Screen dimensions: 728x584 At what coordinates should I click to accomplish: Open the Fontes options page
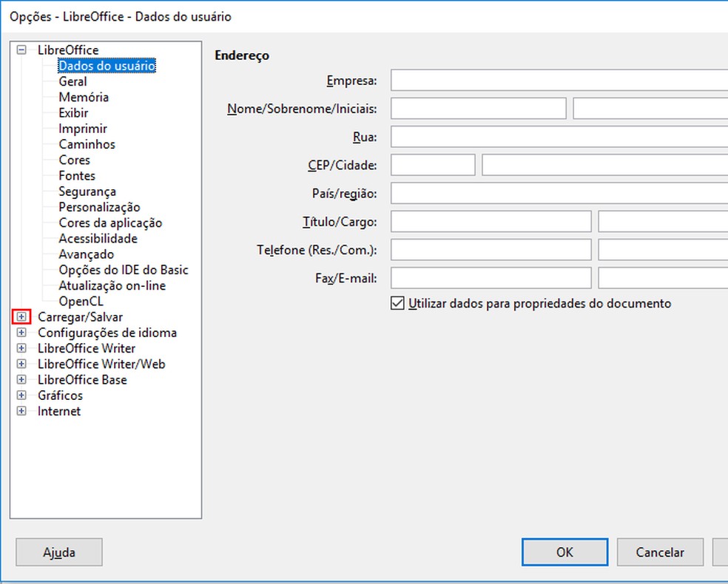77,176
